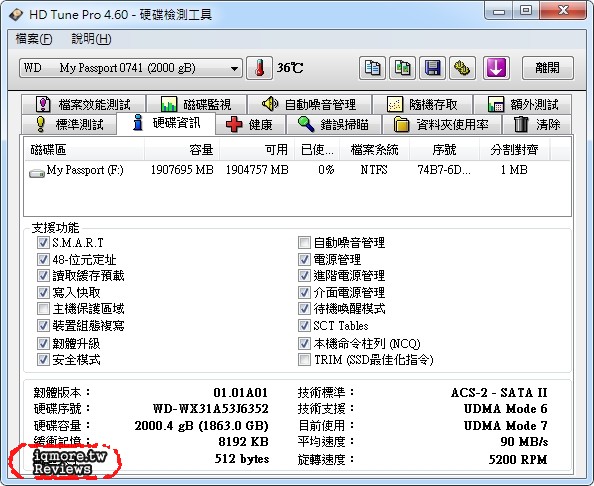Click the HD Tune Pro title bar icon
Image resolution: width=594 pixels, height=486 pixels.
click(17, 14)
